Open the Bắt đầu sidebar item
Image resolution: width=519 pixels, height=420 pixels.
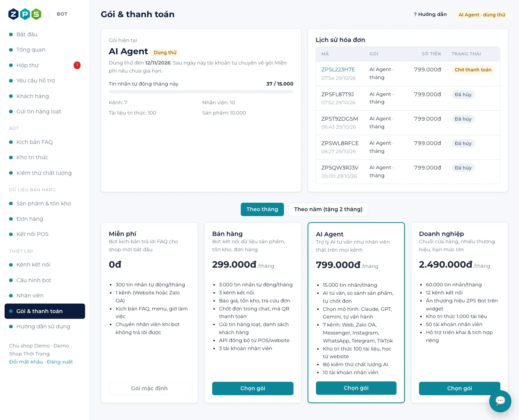pos(45,34)
